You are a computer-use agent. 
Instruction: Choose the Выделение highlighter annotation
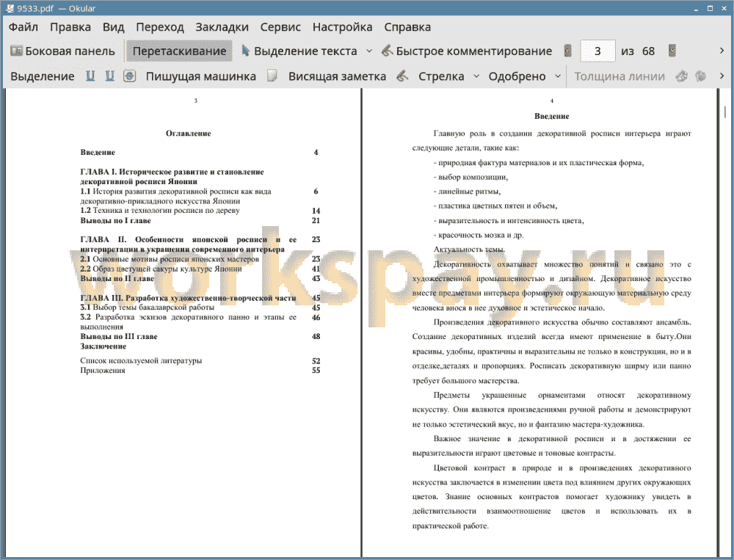point(42,76)
